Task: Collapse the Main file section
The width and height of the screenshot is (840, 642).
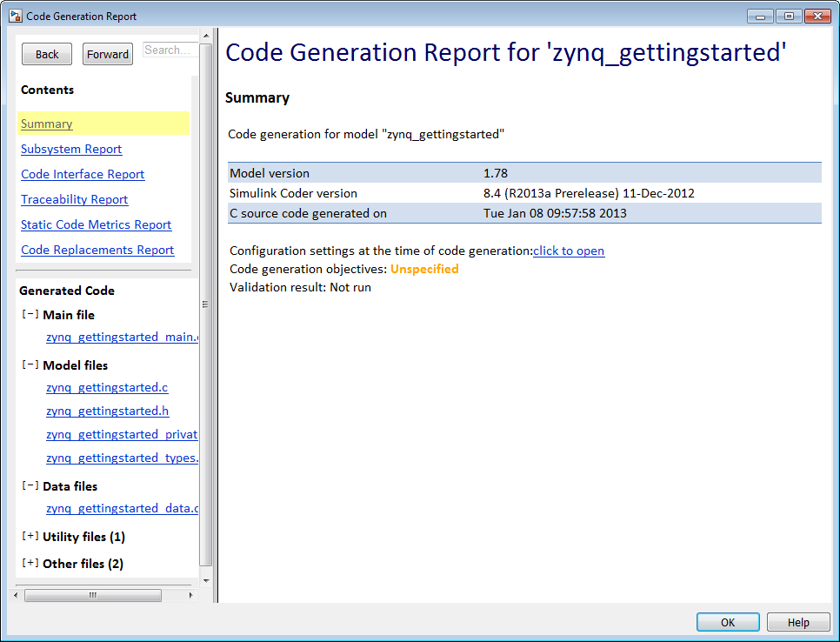Action: 30,314
